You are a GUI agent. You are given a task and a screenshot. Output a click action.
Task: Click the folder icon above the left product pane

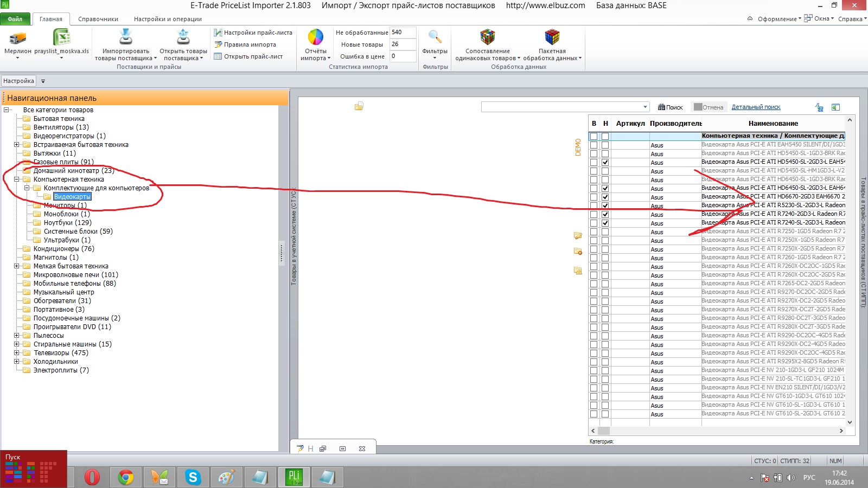coord(359,106)
